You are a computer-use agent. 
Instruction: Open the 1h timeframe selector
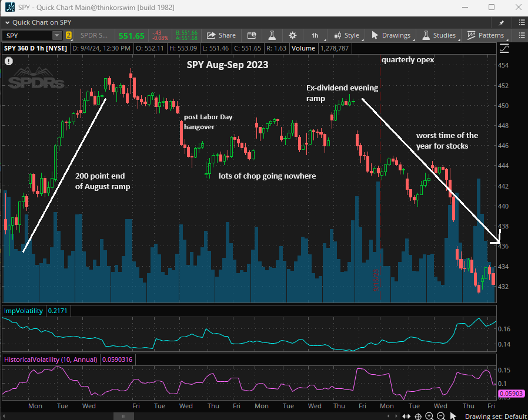point(315,35)
